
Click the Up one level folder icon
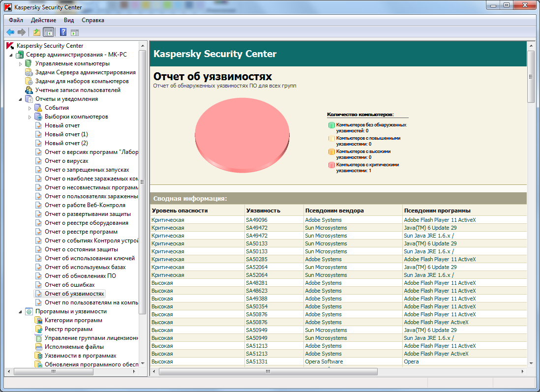(x=36, y=32)
